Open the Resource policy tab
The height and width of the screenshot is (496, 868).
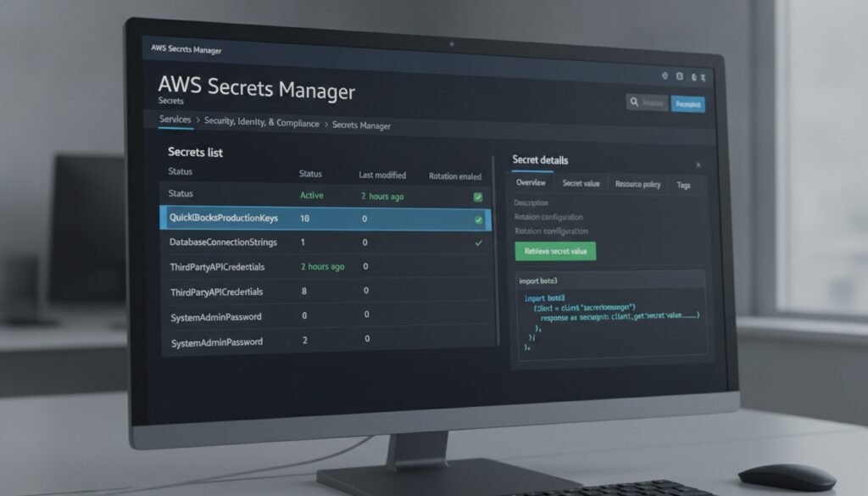tap(637, 184)
